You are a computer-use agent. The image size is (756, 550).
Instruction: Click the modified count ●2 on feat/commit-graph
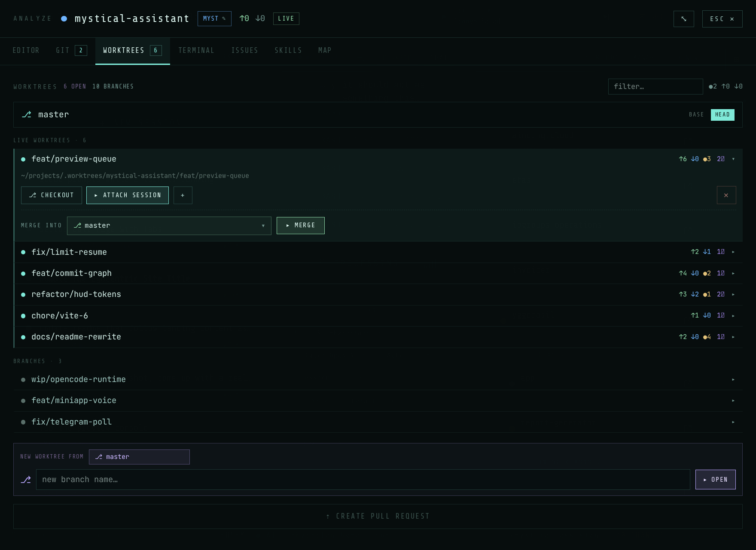[x=707, y=273]
